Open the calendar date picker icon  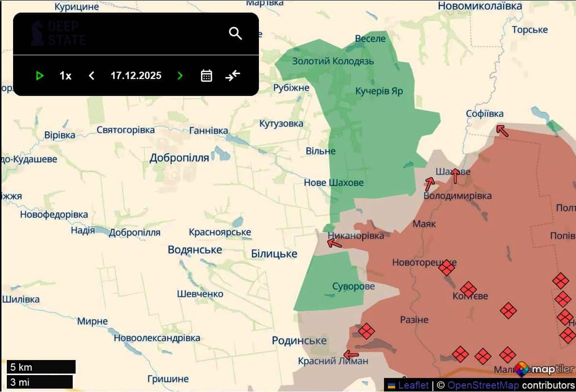(x=206, y=75)
